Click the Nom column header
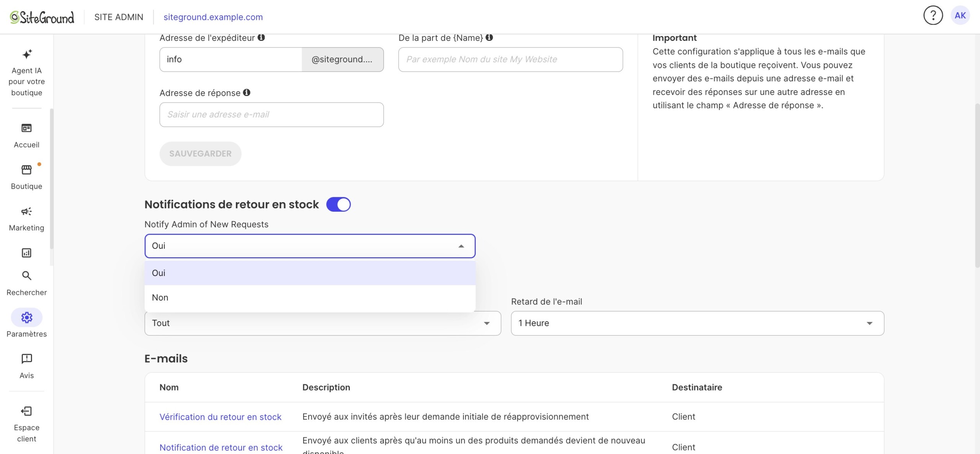 click(x=169, y=387)
